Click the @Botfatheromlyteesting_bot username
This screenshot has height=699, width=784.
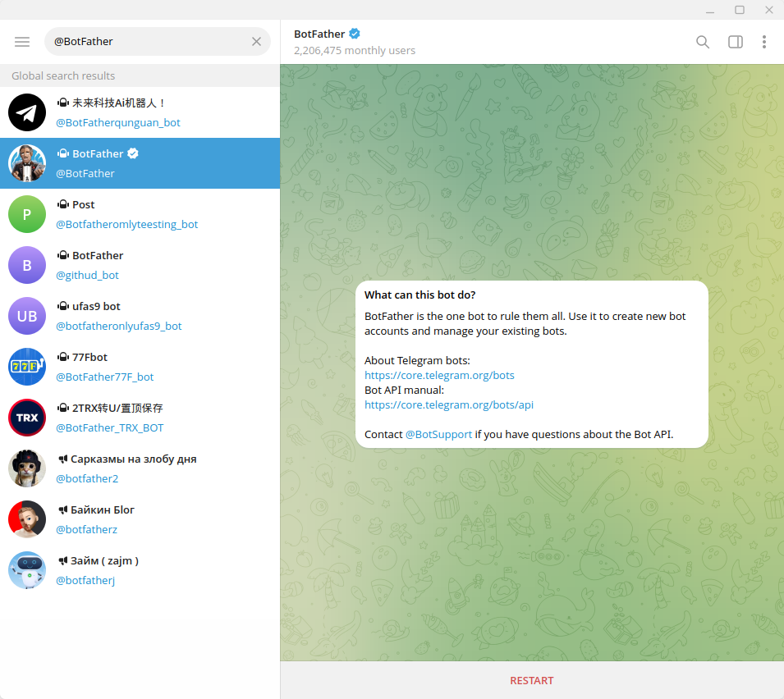(127, 224)
